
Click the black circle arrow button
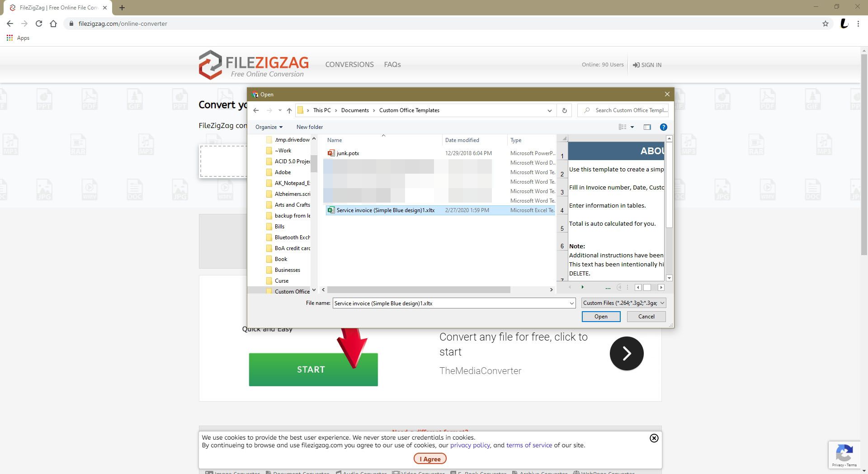tap(627, 353)
